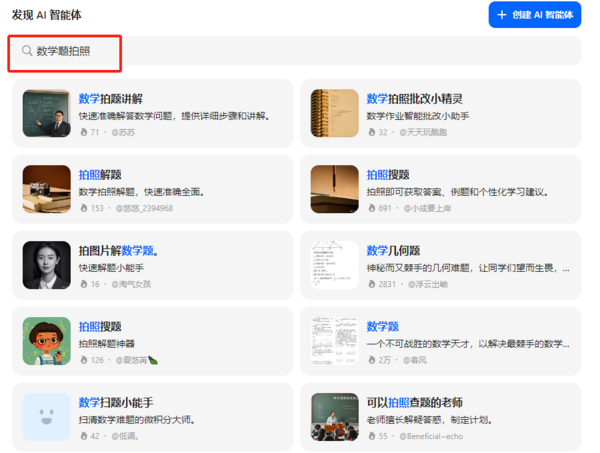This screenshot has height=453, width=600.
Task: Click the smiley avatar of 数学扫题小能手
Action: click(47, 417)
